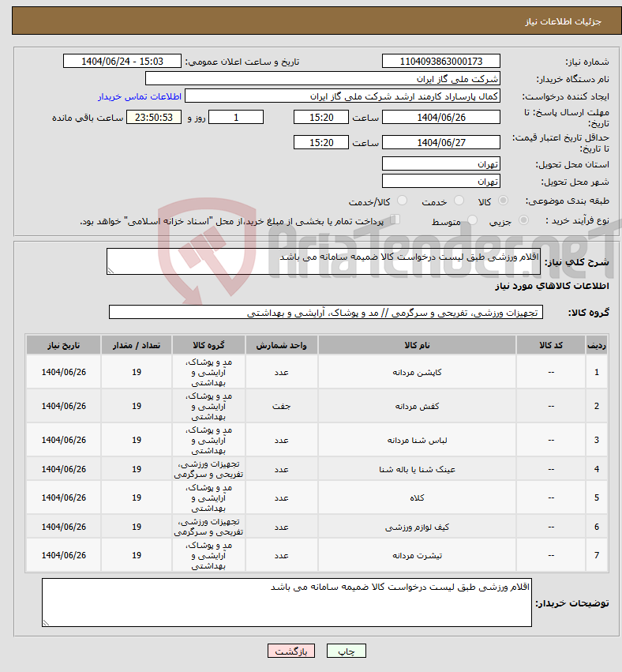622x672 pixels.
Task: Click the ردیف column header
Action: click(597, 345)
